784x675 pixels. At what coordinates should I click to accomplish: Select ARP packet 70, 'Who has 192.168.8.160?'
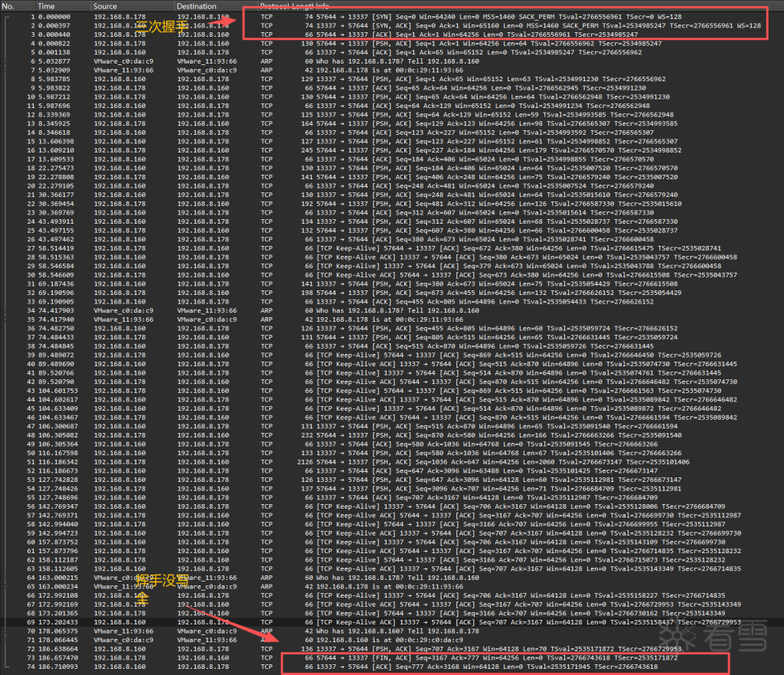click(392, 631)
